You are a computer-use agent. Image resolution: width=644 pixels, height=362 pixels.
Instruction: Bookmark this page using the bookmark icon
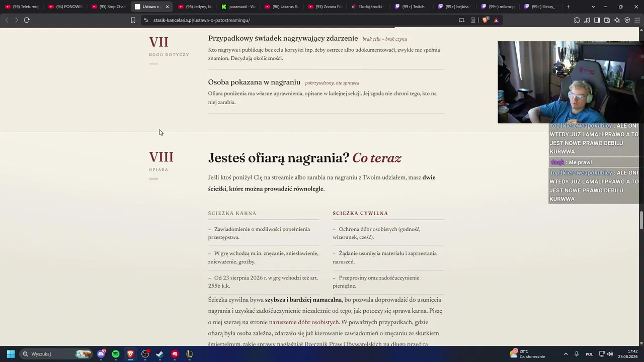[133, 20]
